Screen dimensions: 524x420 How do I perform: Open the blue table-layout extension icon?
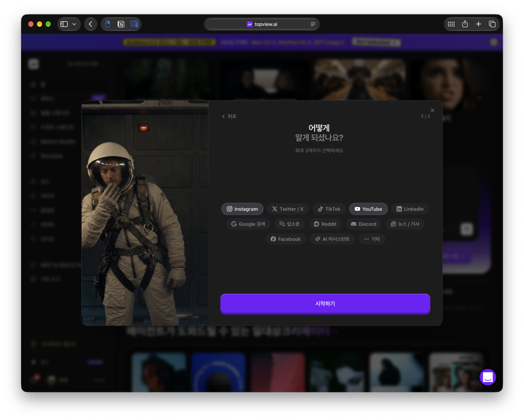point(135,24)
